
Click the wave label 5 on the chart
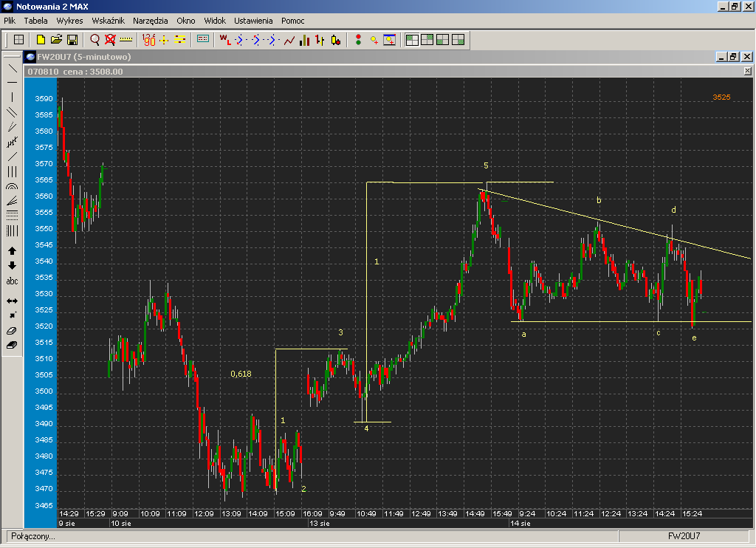point(486,165)
